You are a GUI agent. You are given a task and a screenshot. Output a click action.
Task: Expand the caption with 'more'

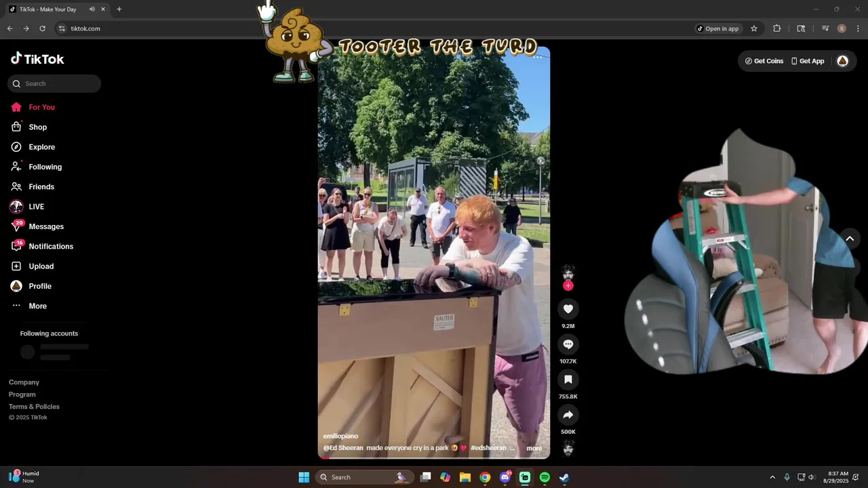pyautogui.click(x=534, y=448)
